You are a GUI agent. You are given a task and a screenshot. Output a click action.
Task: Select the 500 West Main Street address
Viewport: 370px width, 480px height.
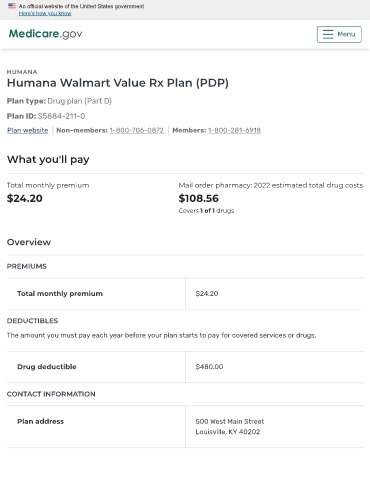coord(230,421)
